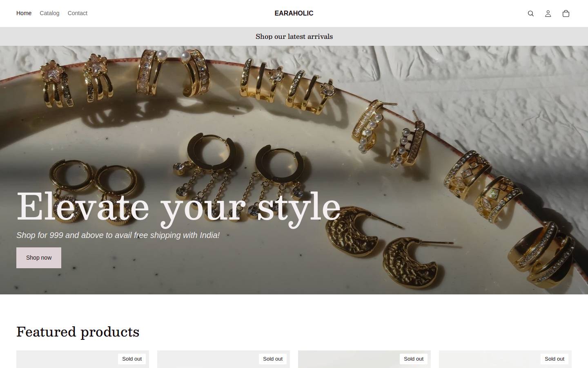This screenshot has width=588, height=368.
Task: Select the third featured product thumbnail
Action: (x=364, y=359)
